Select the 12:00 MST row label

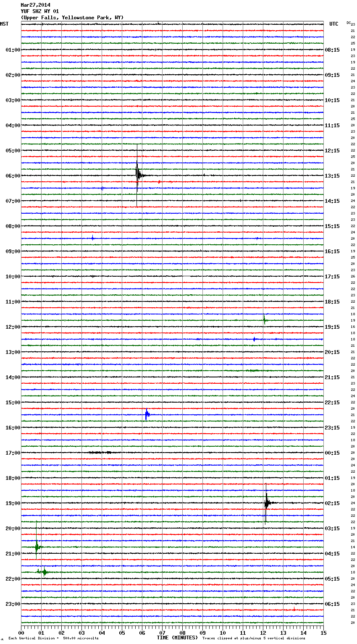(x=13, y=327)
